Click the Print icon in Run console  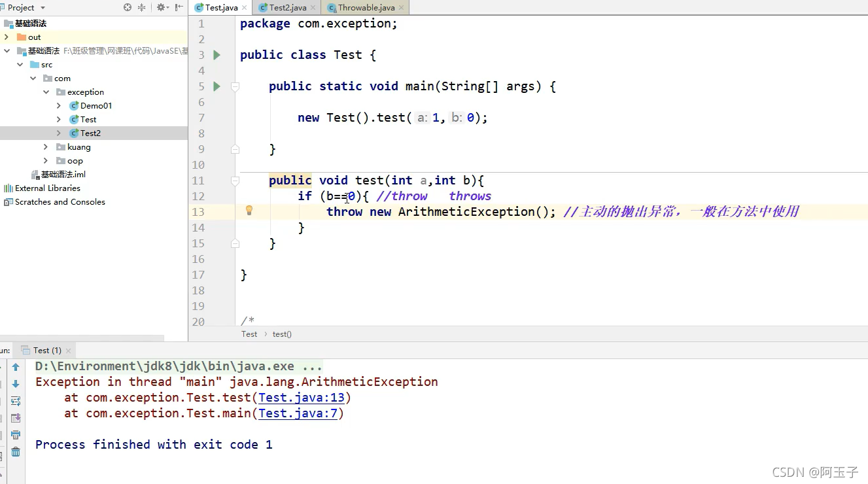click(x=16, y=435)
